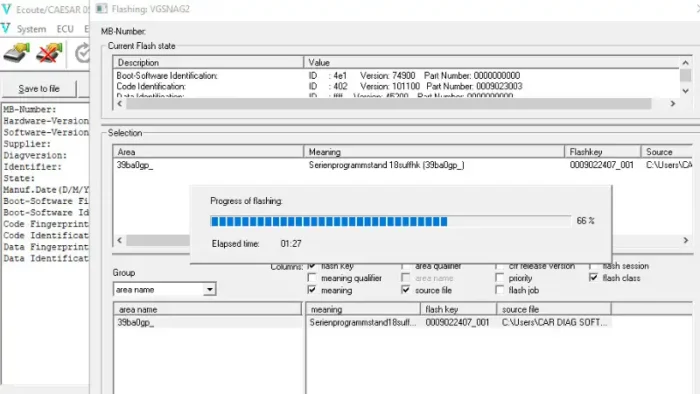The width and height of the screenshot is (700, 394).
Task: Open the System menu
Action: (31, 29)
